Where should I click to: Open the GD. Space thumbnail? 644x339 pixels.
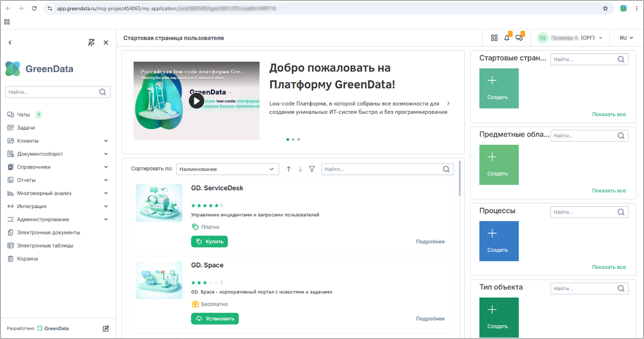click(x=159, y=280)
